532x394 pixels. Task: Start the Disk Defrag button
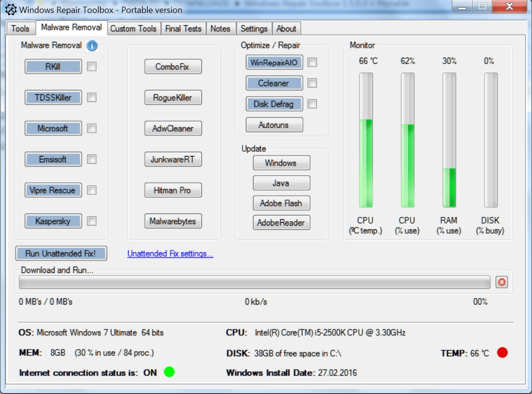pos(274,104)
